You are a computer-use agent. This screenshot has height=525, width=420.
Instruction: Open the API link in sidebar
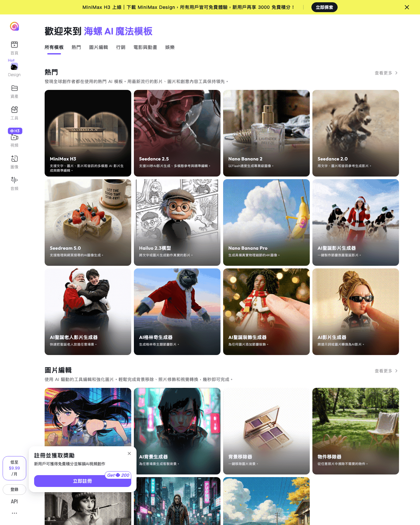pyautogui.click(x=14, y=501)
